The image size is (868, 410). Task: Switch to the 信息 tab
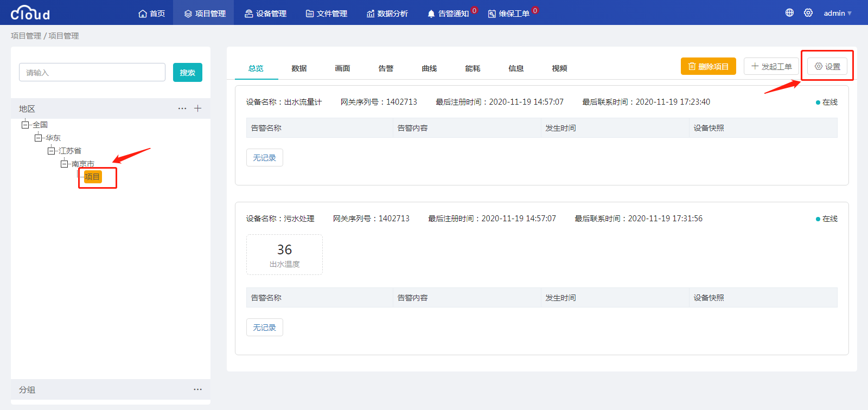(x=516, y=68)
